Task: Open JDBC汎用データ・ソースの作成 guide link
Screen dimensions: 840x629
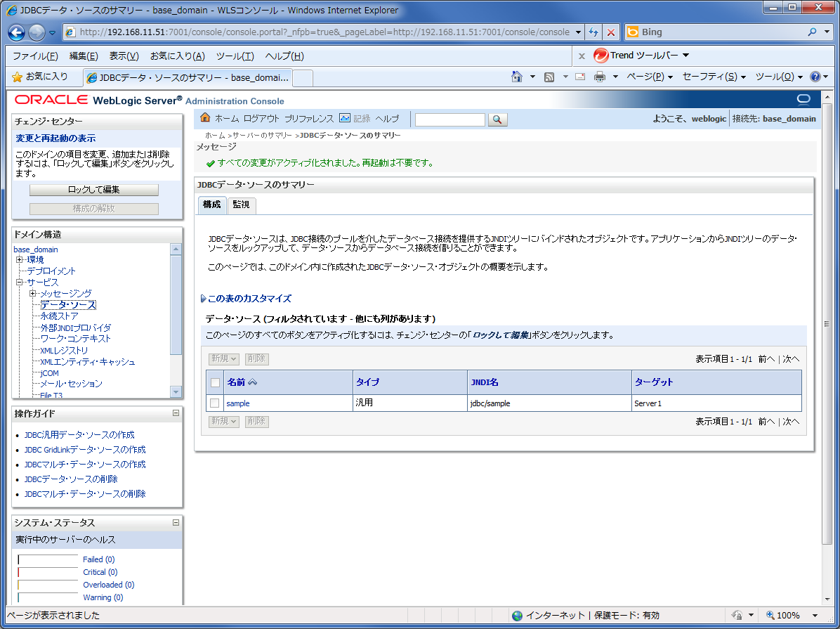Action: pyautogui.click(x=79, y=435)
